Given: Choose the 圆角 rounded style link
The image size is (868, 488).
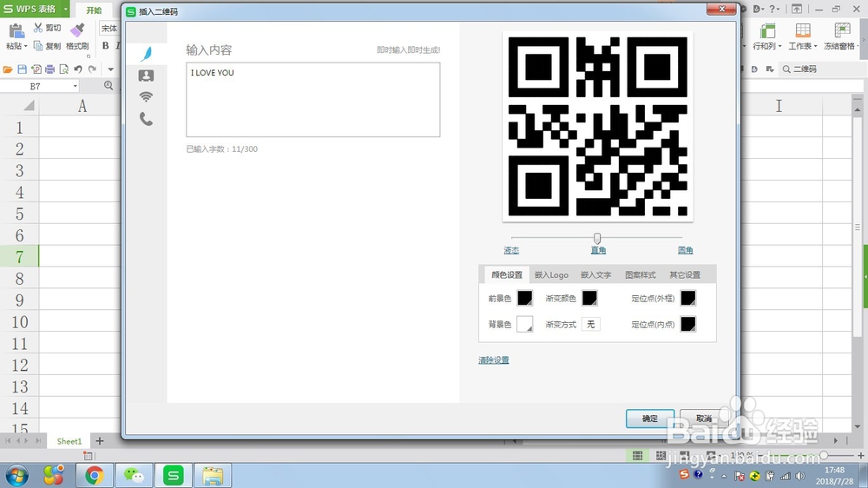Looking at the screenshot, I should 686,250.
